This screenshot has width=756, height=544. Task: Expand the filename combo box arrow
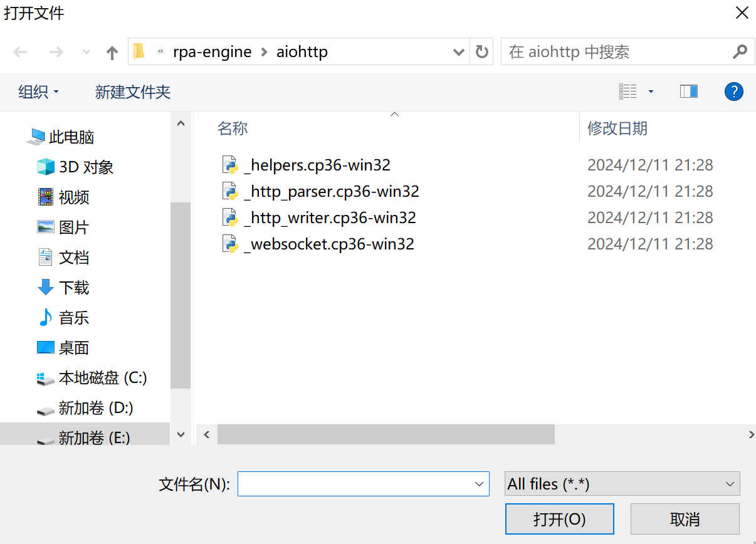tap(480, 484)
